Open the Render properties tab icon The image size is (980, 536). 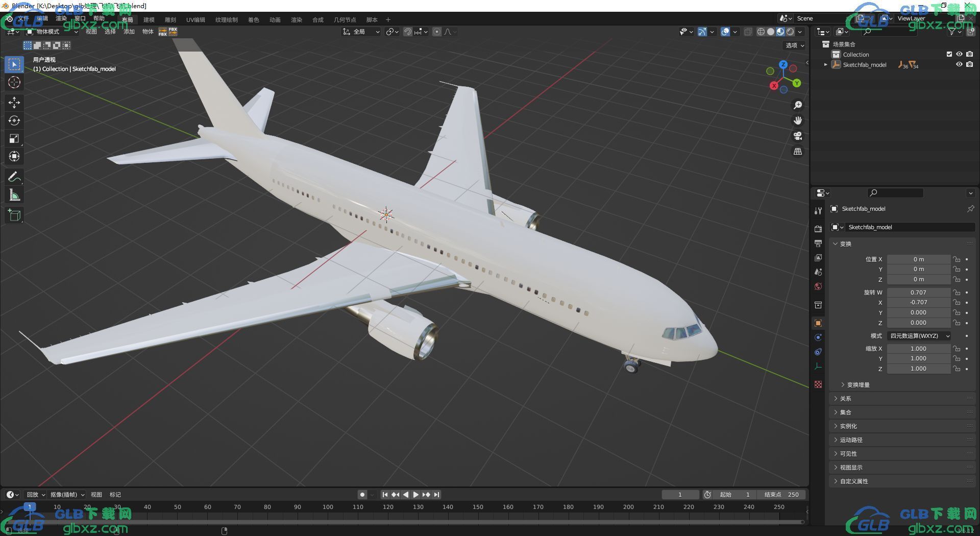(x=818, y=229)
